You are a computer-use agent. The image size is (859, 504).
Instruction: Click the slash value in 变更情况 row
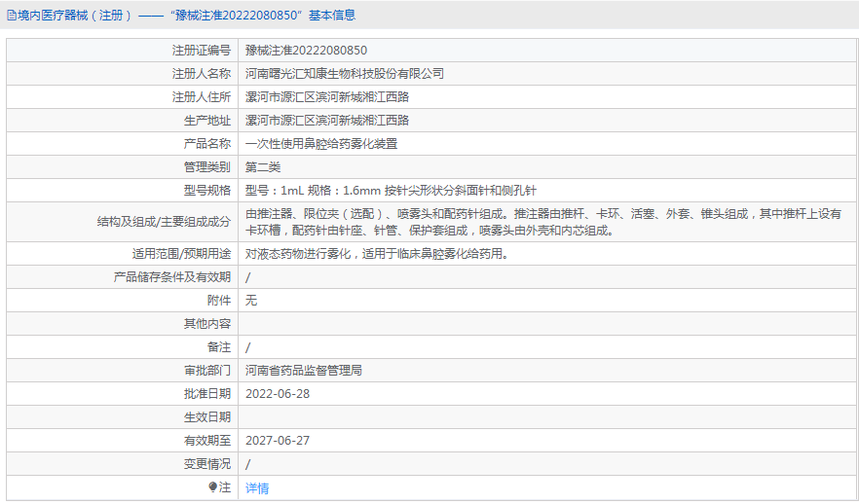pos(248,464)
